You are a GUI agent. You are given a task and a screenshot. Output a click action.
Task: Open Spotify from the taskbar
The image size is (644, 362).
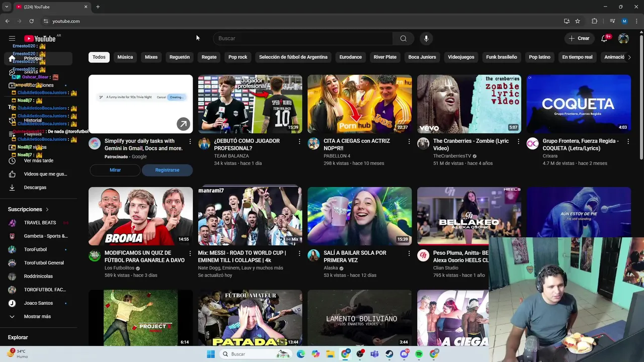pyautogui.click(x=419, y=354)
